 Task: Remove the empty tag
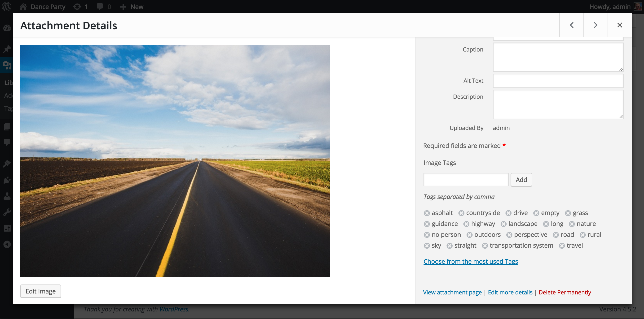[x=536, y=213]
